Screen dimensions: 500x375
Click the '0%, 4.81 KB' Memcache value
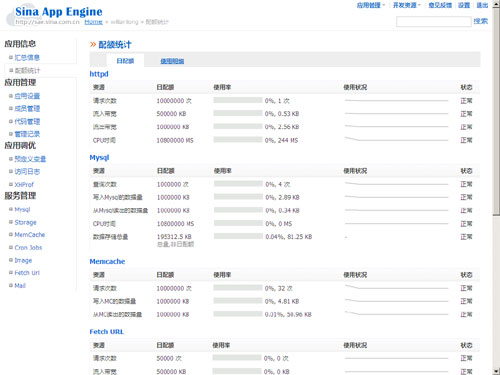coord(282,301)
